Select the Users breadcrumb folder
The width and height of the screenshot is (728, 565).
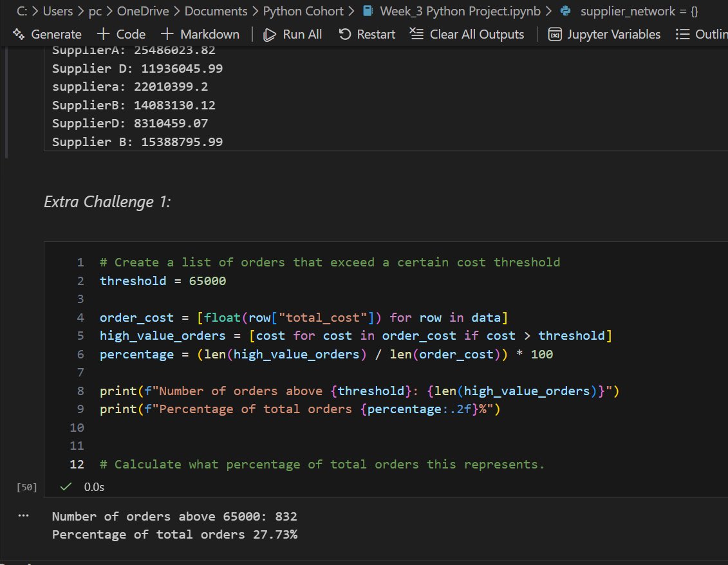point(57,11)
